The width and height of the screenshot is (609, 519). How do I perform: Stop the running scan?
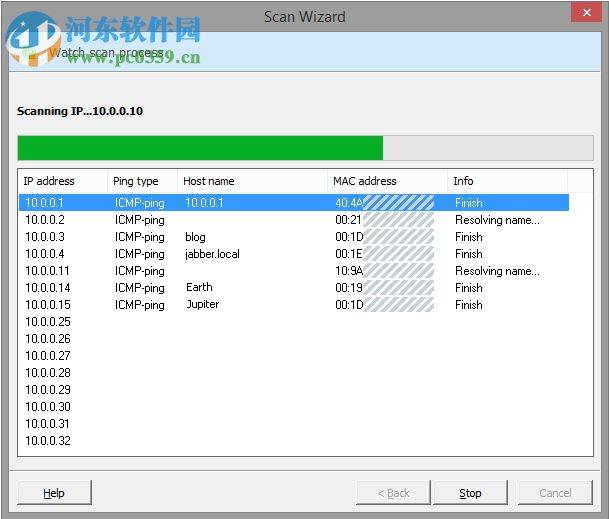pos(470,493)
